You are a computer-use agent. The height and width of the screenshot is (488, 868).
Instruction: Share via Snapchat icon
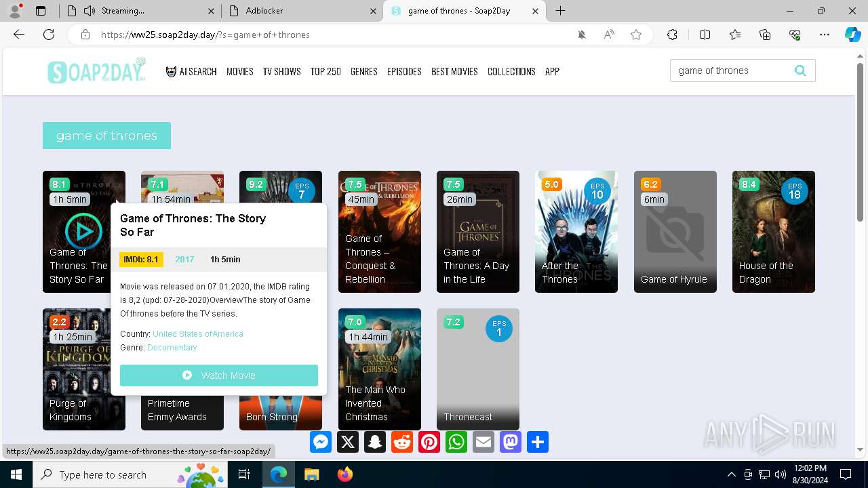point(375,442)
